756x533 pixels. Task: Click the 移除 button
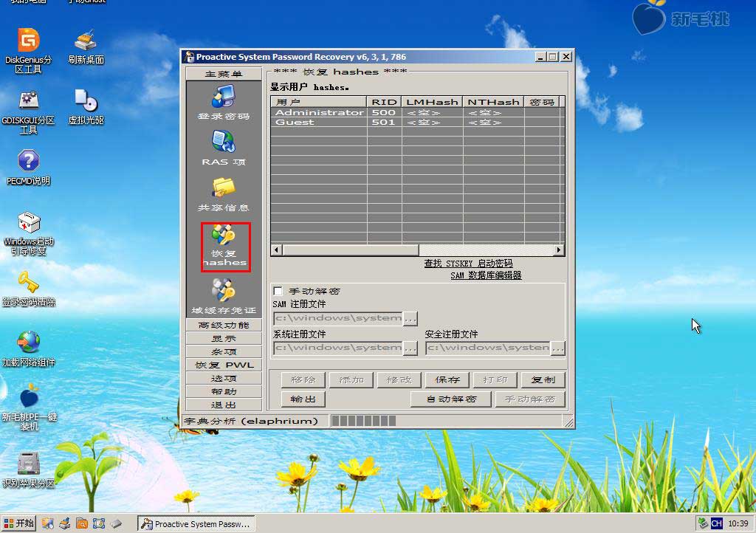coord(303,379)
